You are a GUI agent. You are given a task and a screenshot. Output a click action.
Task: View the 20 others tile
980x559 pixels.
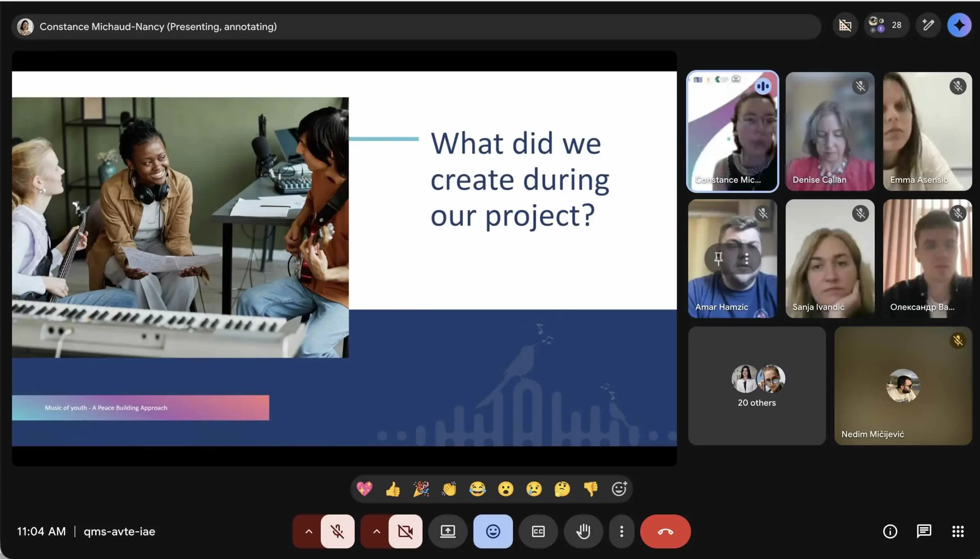pos(756,386)
